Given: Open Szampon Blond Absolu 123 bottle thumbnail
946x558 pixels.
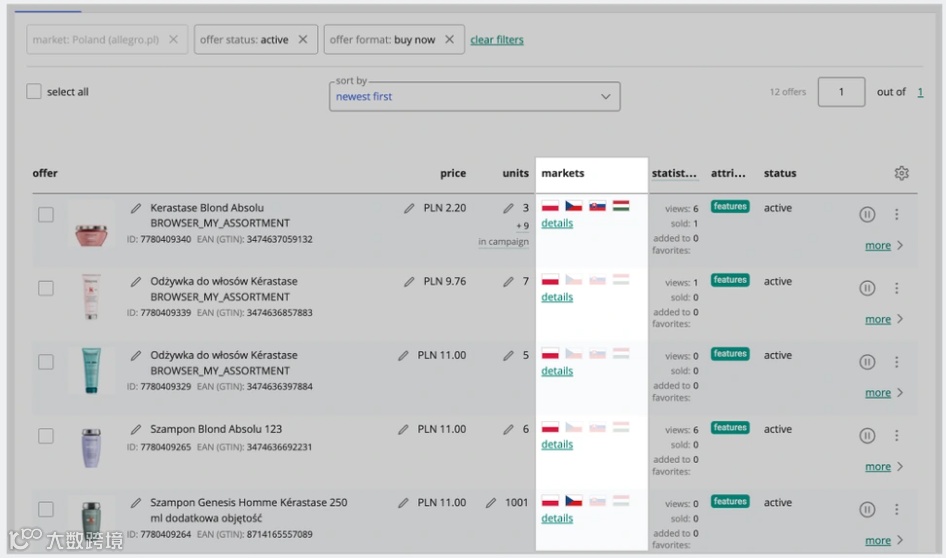Looking at the screenshot, I should 91,447.
